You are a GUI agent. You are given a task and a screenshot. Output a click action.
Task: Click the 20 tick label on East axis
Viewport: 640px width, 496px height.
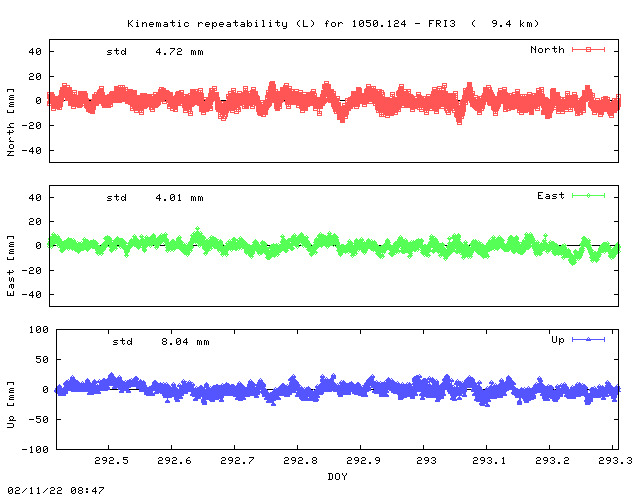[x=35, y=221]
